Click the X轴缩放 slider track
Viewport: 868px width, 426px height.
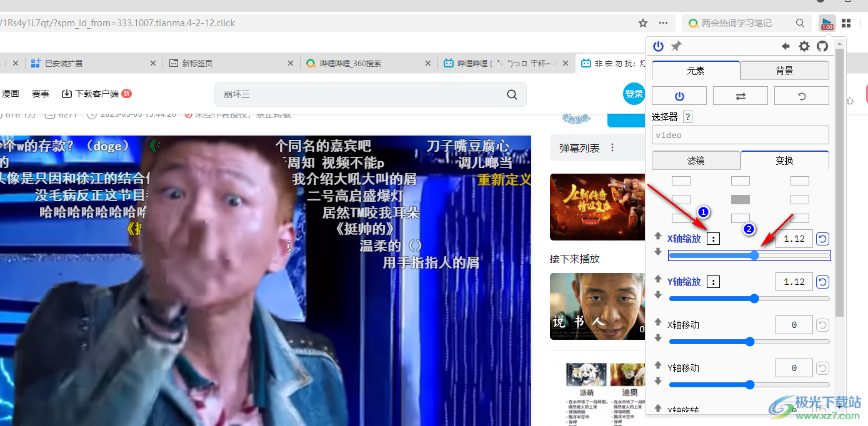coord(749,255)
